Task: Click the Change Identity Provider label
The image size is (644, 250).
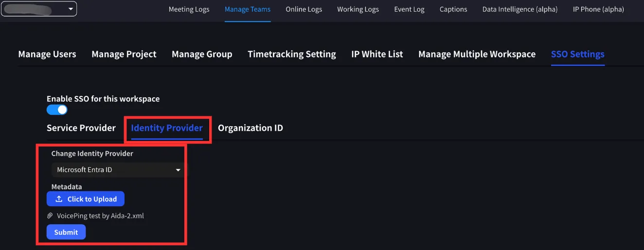Action: pyautogui.click(x=92, y=153)
